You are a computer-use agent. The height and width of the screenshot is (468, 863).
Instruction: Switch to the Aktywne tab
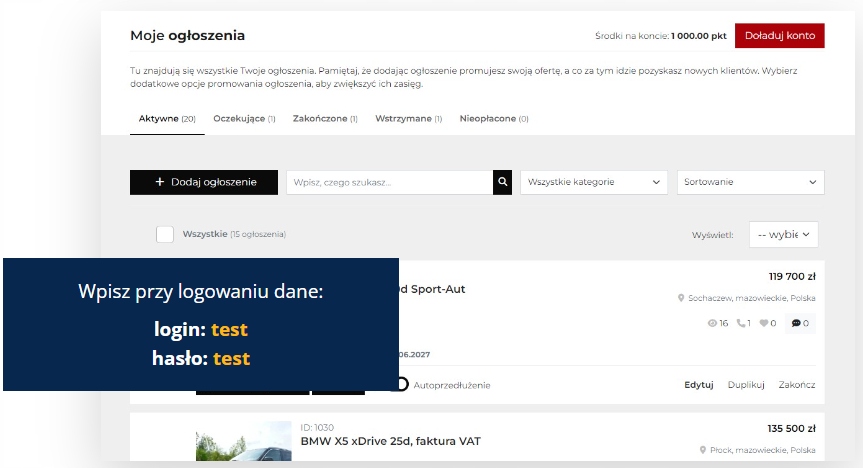point(167,118)
